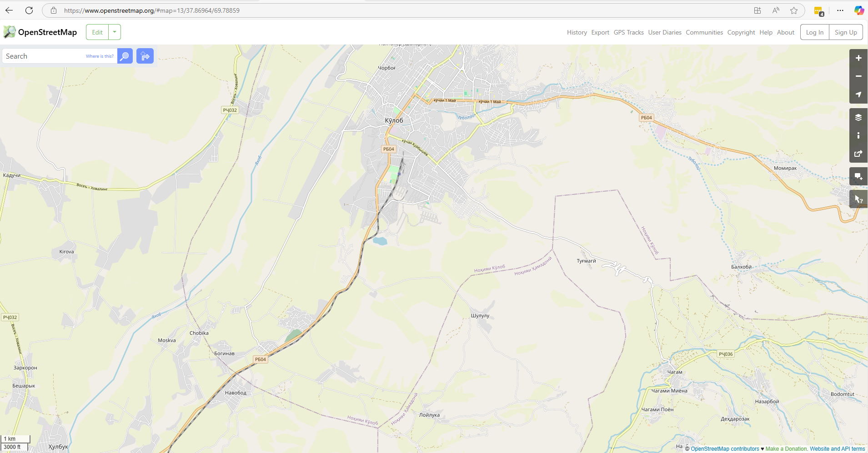
Task: Click the search magnifier button
Action: click(x=125, y=56)
